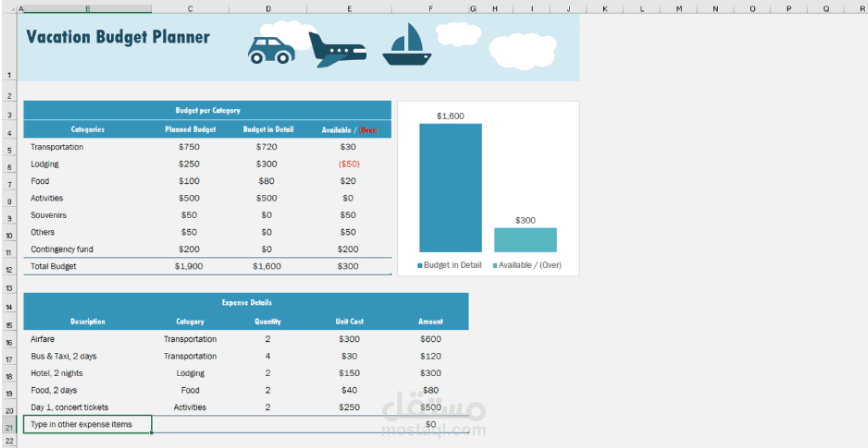Click the tall Budget in Detail chart bar
The width and height of the screenshot is (868, 448).
point(451,188)
